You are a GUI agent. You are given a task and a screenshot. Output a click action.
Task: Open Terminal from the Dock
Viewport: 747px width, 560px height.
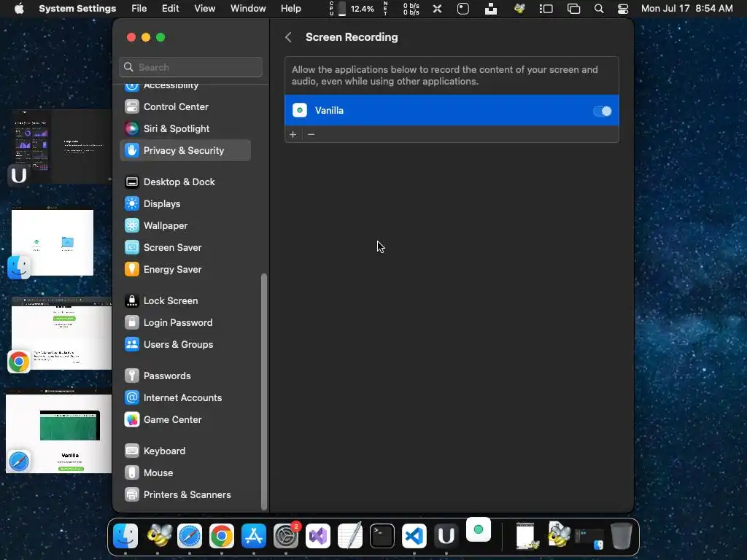point(382,536)
